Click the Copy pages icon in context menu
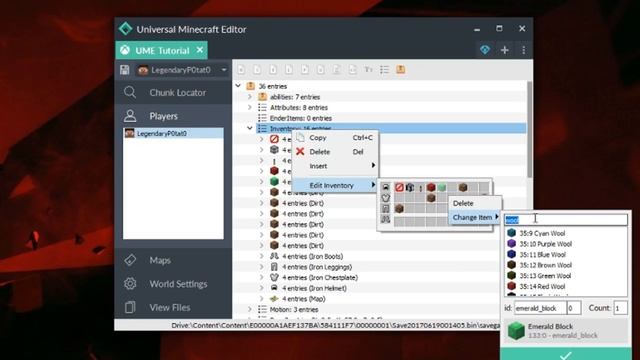 point(300,138)
